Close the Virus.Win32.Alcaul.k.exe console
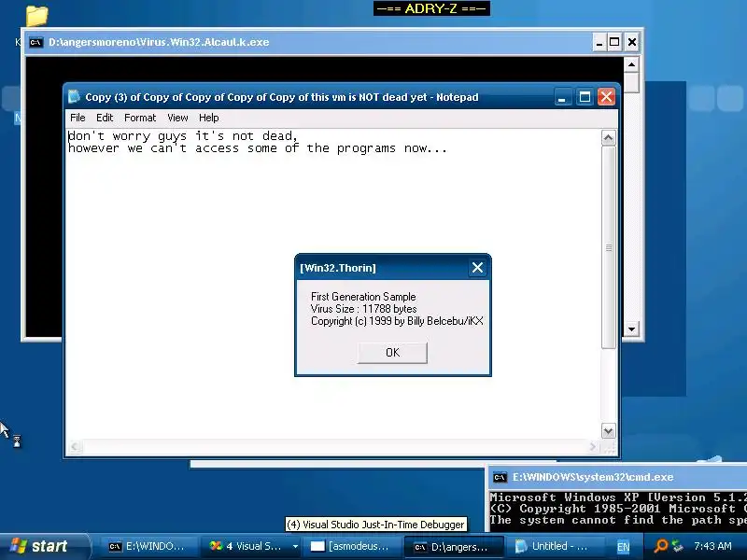The height and width of the screenshot is (560, 747). pos(632,42)
